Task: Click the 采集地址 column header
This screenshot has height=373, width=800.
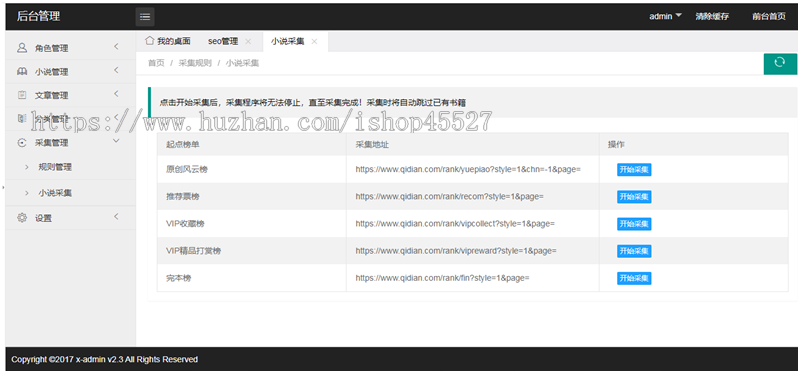Action: 472,144
